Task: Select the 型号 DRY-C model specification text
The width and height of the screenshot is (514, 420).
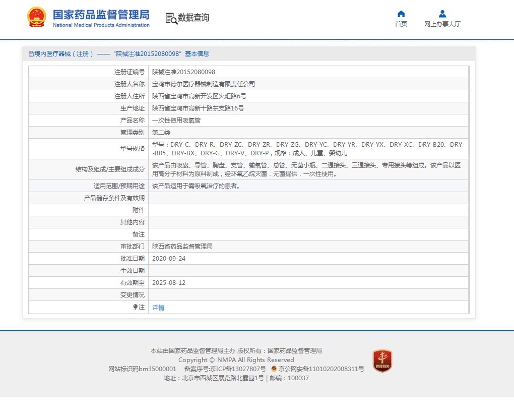Action: 307,149
